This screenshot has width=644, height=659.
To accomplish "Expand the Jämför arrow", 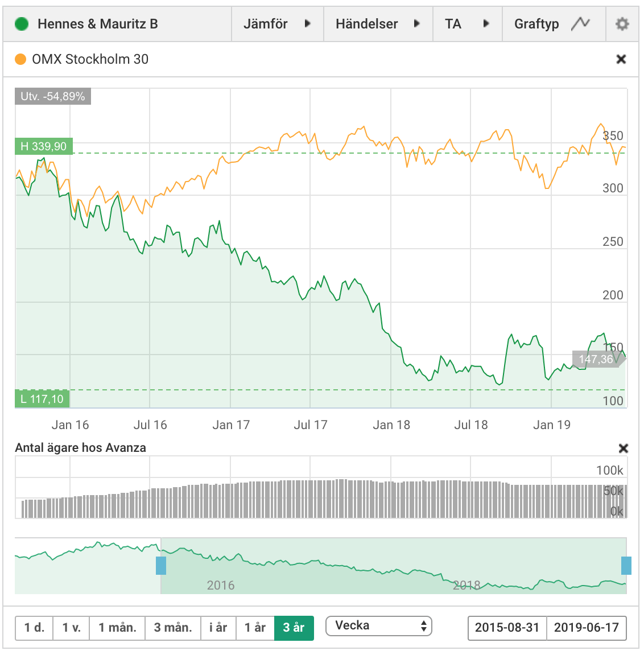I will [x=308, y=23].
